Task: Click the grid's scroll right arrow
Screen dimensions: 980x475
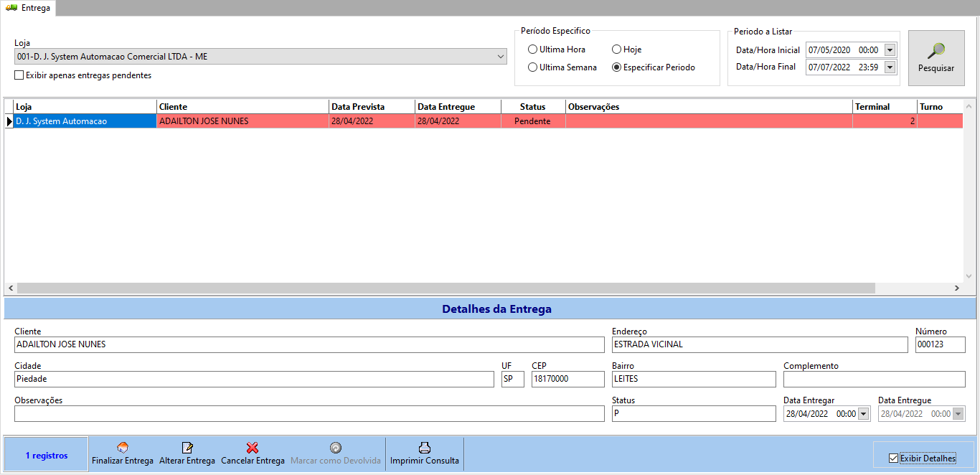Action: [956, 288]
